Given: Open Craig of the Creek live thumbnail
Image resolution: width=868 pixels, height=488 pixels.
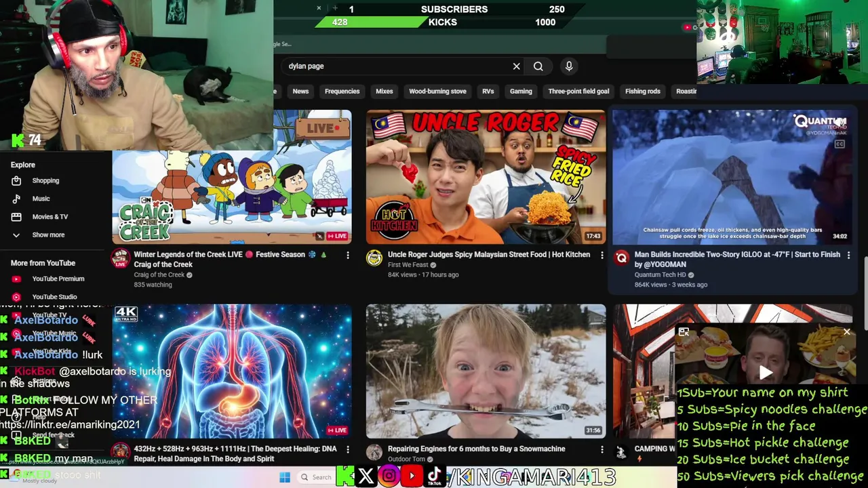Looking at the screenshot, I should (232, 197).
